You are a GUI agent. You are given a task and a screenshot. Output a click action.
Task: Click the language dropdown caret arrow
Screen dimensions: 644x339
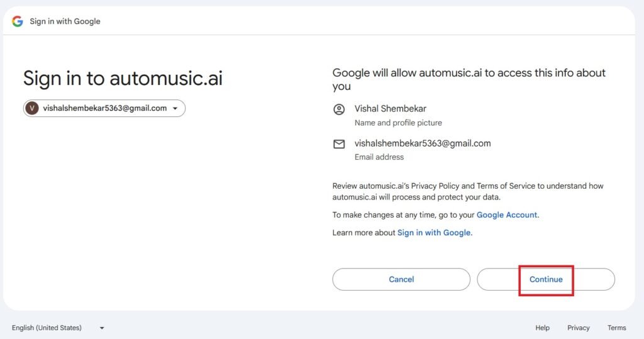point(102,328)
